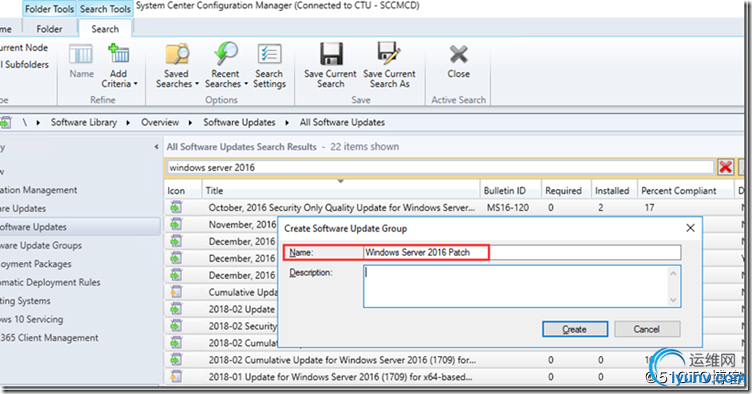752x394 pixels.
Task: Click the Description text box
Action: click(x=522, y=286)
